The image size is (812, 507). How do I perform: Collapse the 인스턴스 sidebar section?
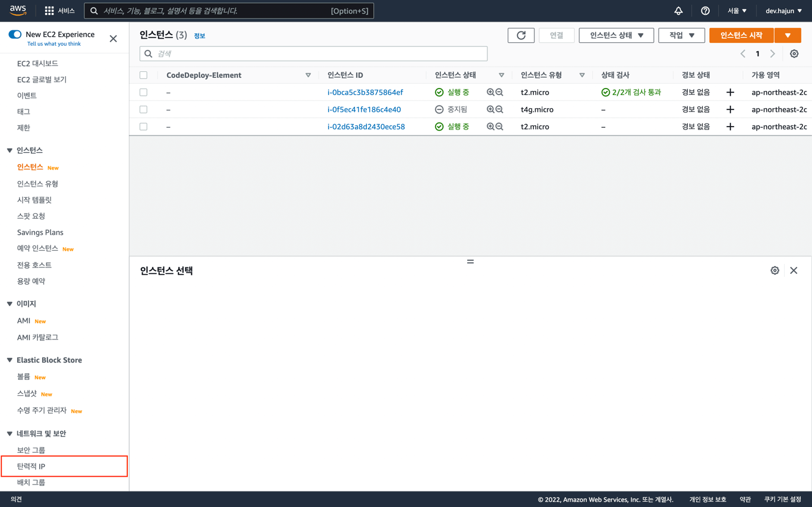10,150
